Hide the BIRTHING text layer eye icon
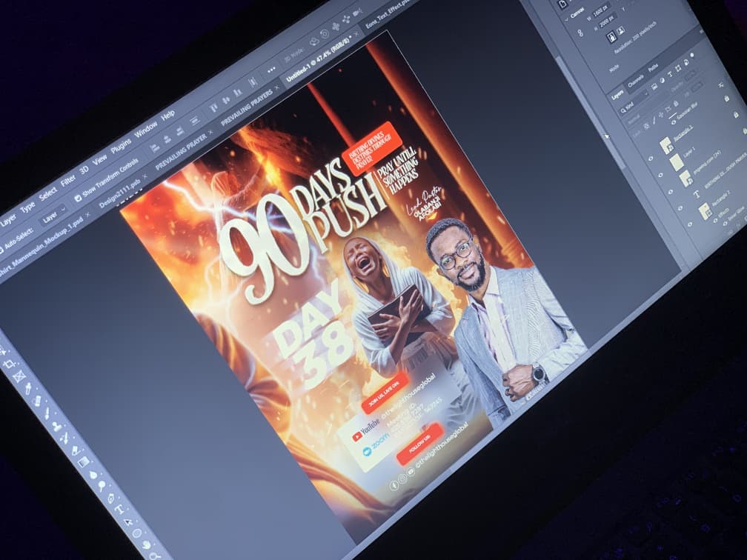747x560 pixels. [680, 207]
